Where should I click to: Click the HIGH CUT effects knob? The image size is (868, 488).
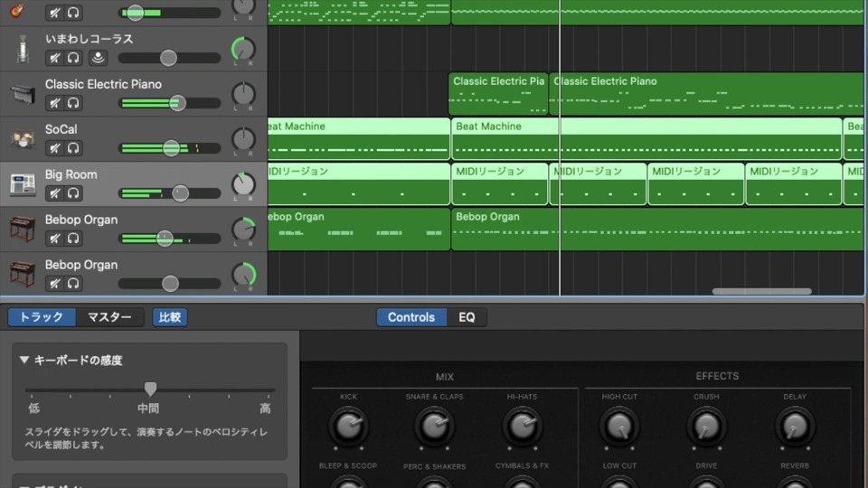[619, 426]
